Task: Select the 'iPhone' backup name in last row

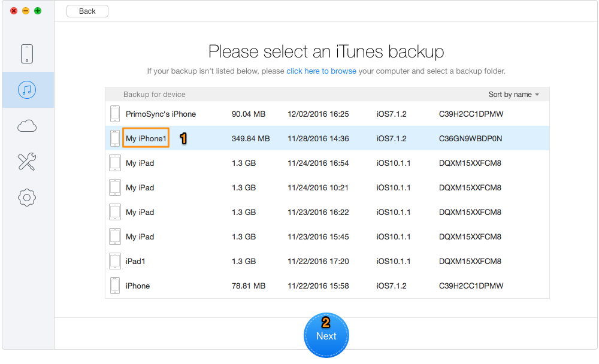Action: [x=138, y=286]
